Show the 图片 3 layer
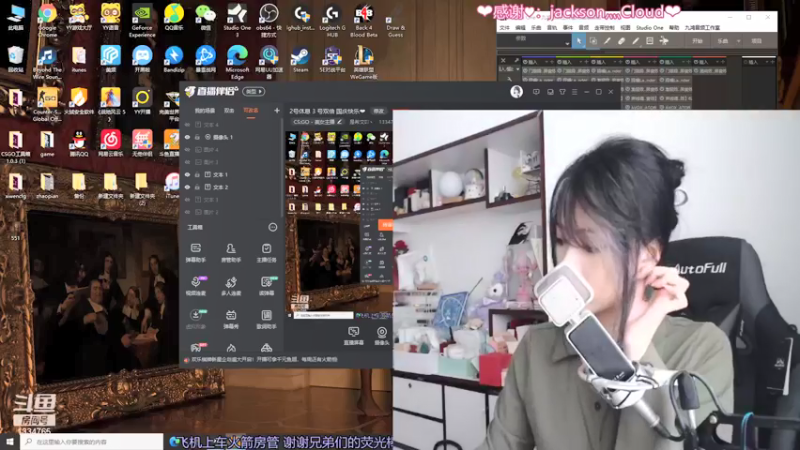This screenshot has height=450, width=800. [187, 162]
